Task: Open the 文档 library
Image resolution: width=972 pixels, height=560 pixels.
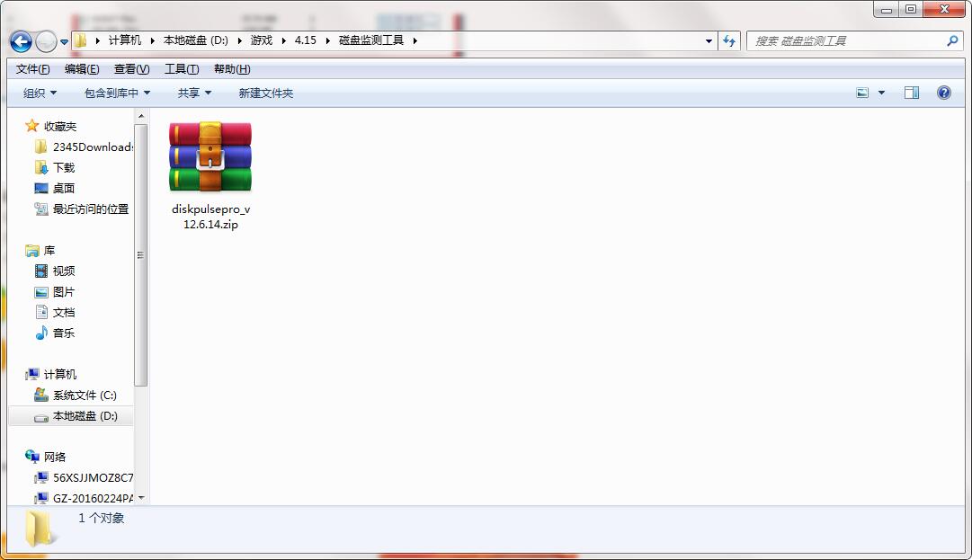Action: pos(64,312)
